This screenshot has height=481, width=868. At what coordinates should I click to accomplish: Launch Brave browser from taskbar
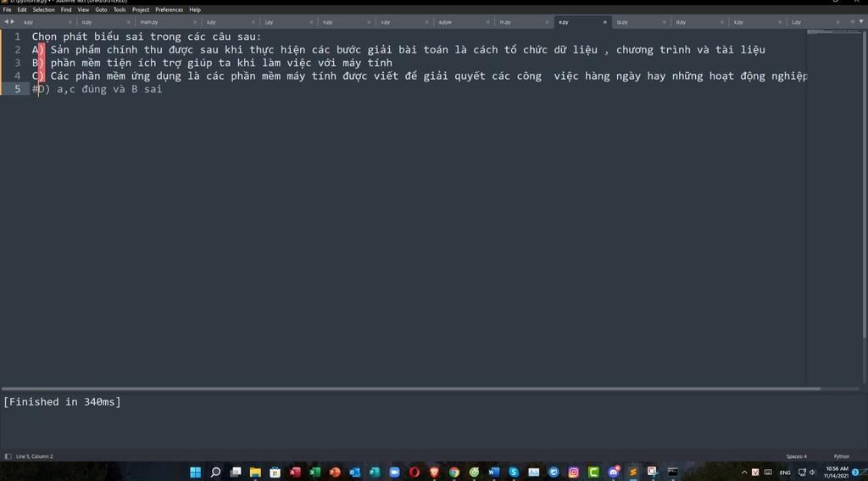coord(434,473)
